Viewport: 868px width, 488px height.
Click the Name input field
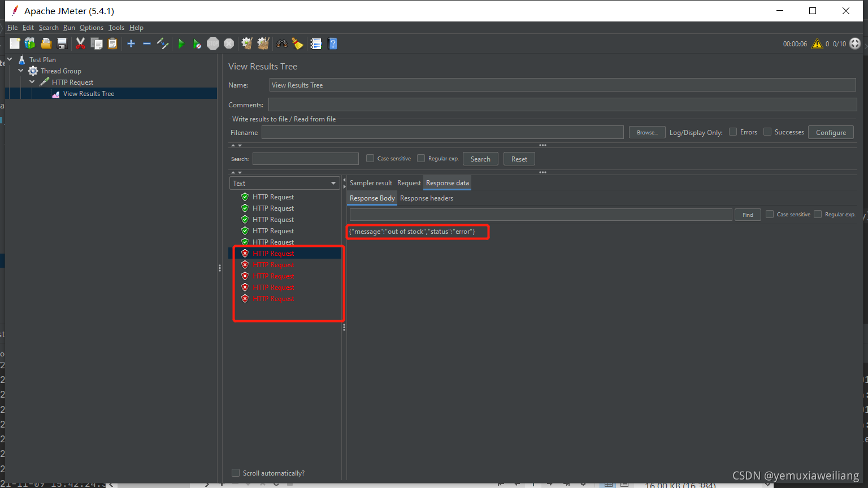563,85
